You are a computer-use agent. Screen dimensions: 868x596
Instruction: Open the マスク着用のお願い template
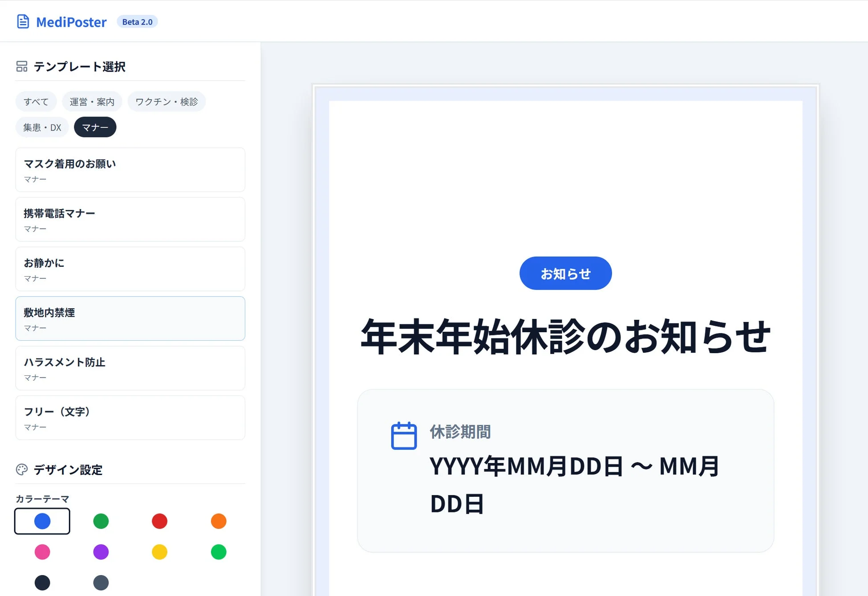click(x=130, y=170)
